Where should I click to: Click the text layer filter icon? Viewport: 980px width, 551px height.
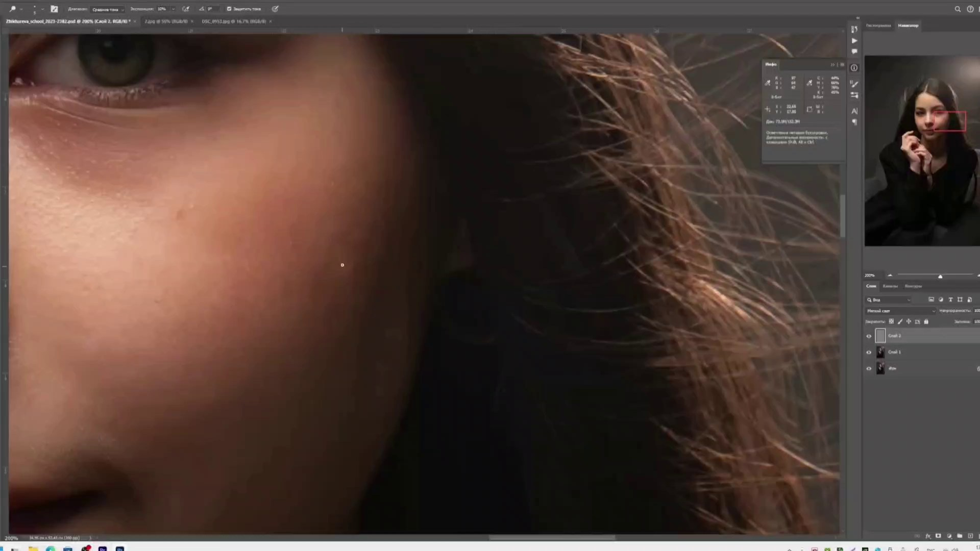tap(950, 299)
